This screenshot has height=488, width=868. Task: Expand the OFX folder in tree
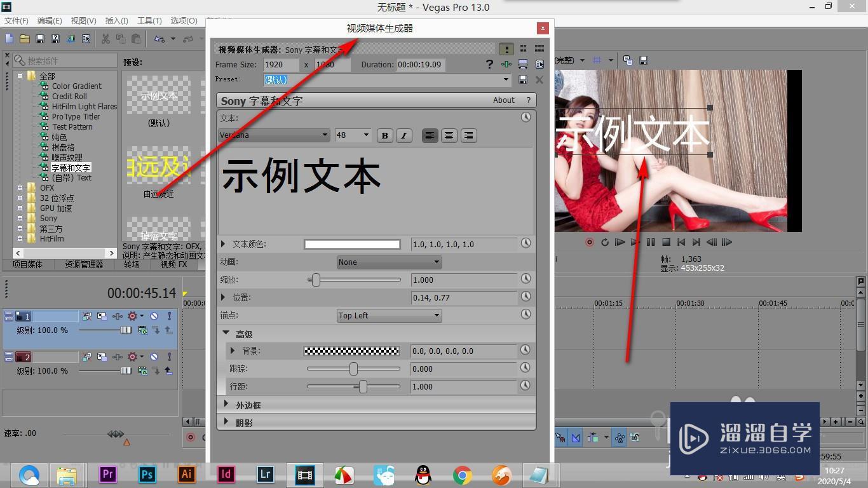(x=20, y=188)
